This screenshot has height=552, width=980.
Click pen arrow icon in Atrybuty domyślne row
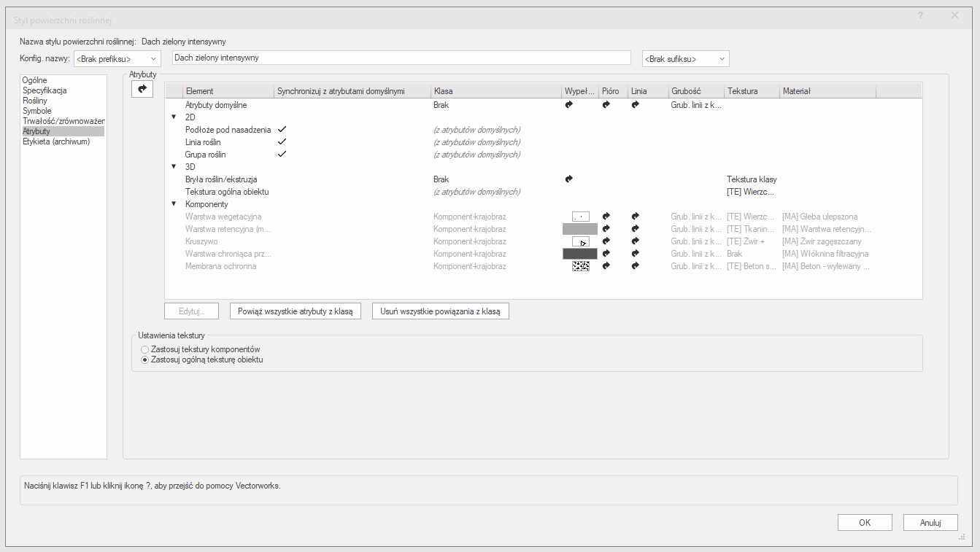coord(606,105)
